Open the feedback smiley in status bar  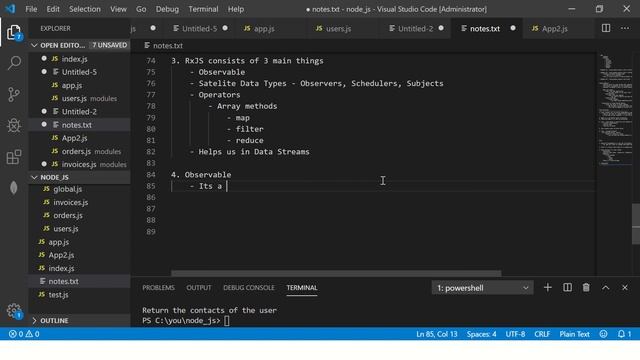click(603, 334)
